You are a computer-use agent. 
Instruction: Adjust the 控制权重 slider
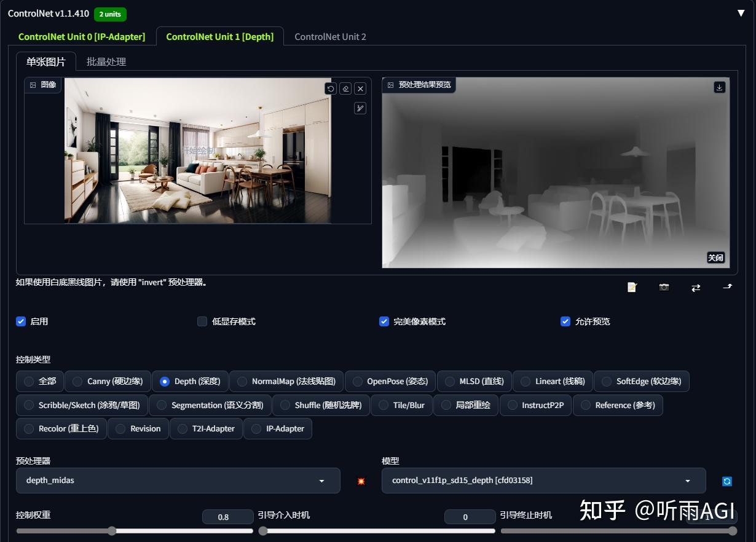point(135,531)
